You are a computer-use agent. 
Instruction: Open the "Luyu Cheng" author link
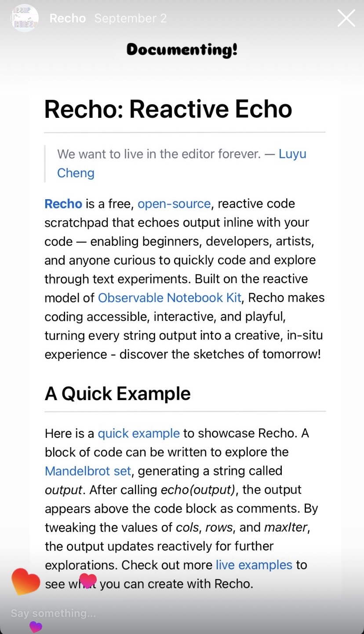(x=292, y=154)
